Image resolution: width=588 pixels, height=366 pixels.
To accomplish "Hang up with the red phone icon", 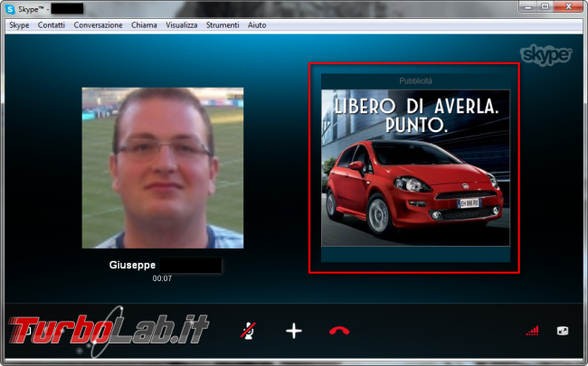I will coord(339,331).
